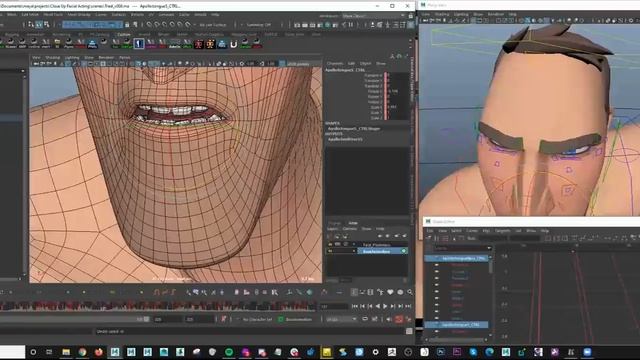Viewport: 640px width, 360px height.
Task: Select the white magnet shelf icon
Action: 233,44
